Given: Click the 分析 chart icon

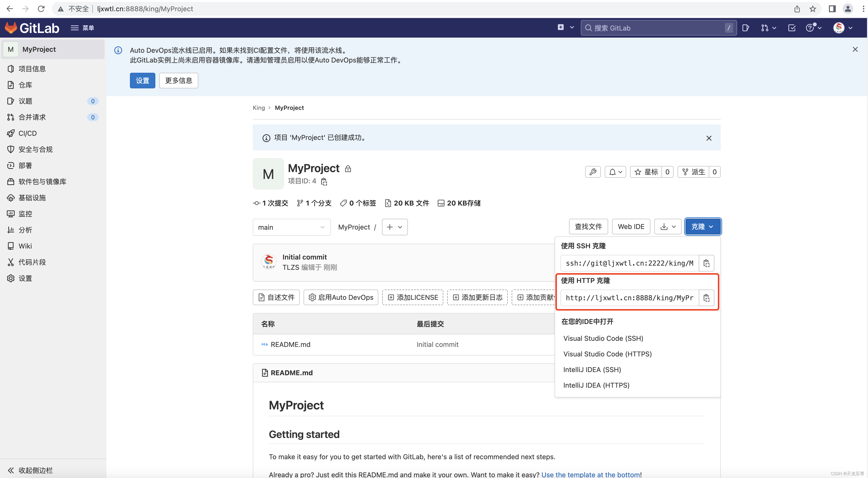Looking at the screenshot, I should coord(11,230).
